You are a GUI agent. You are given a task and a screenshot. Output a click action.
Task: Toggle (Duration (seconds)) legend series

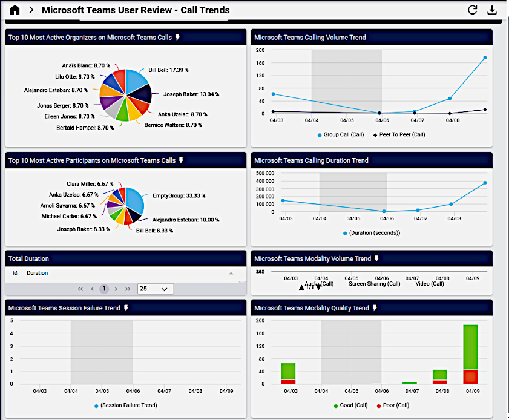tap(372, 233)
